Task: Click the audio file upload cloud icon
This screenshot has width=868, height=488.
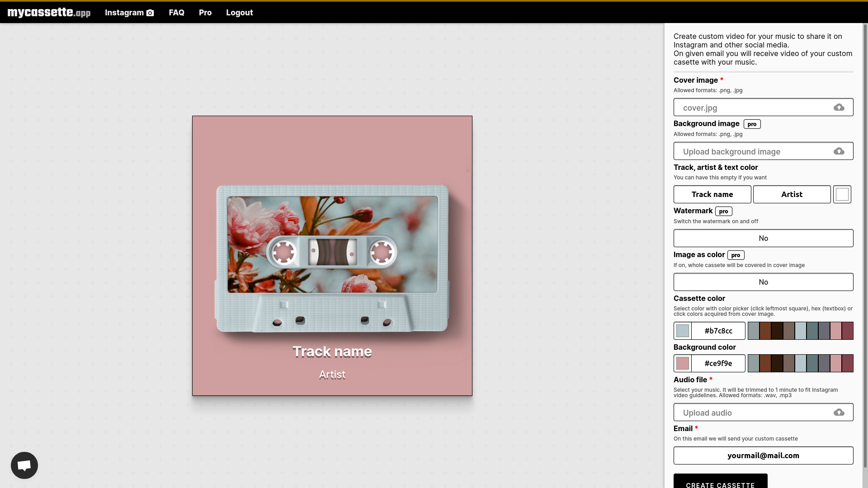Action: (839, 412)
